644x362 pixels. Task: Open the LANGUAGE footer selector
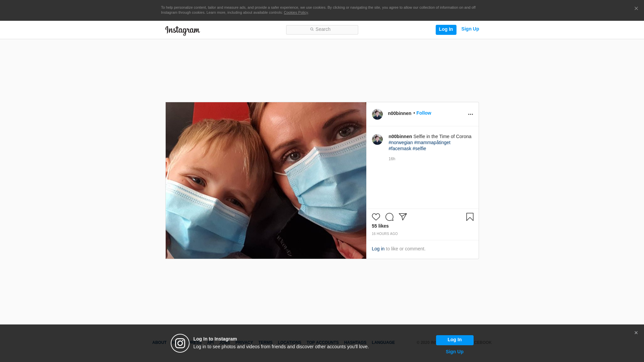coord(383,343)
